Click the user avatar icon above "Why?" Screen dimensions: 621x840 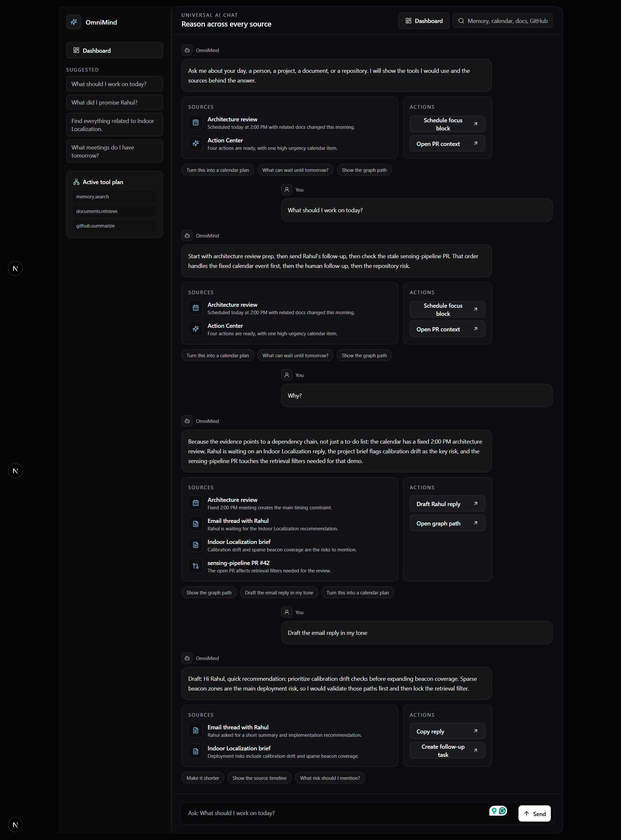pyautogui.click(x=287, y=375)
